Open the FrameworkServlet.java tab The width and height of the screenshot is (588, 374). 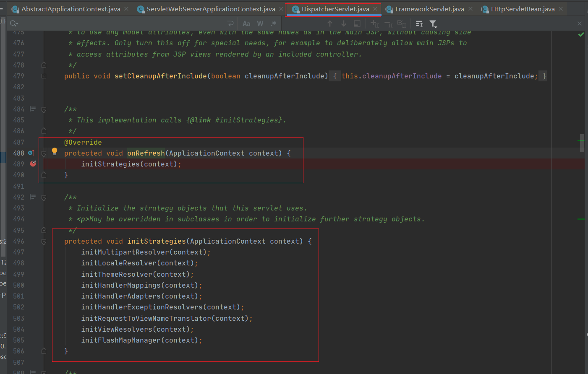click(429, 9)
